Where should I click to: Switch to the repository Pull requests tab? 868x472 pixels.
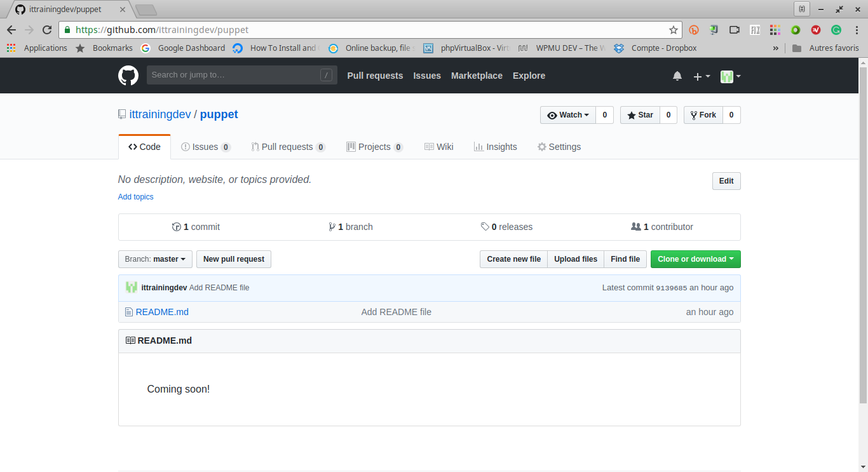(x=288, y=147)
